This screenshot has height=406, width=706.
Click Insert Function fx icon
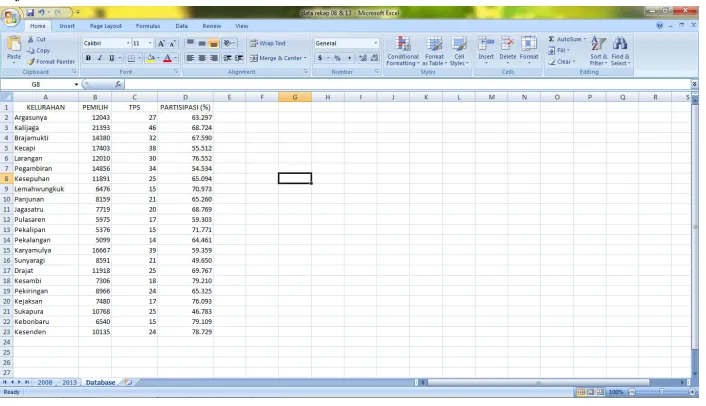[x=118, y=84]
